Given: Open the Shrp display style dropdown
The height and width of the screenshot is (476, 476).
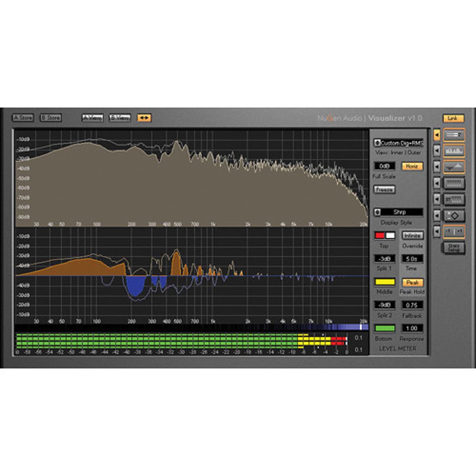Looking at the screenshot, I should coord(398,212).
